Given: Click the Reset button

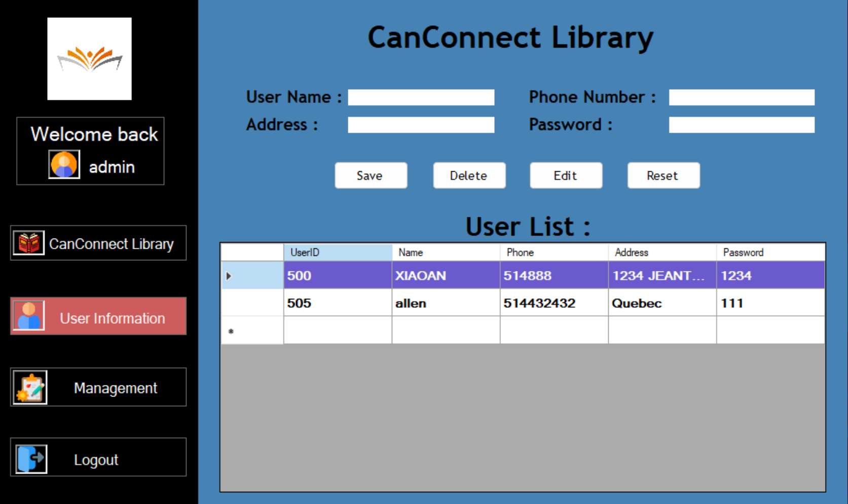Looking at the screenshot, I should click(663, 175).
